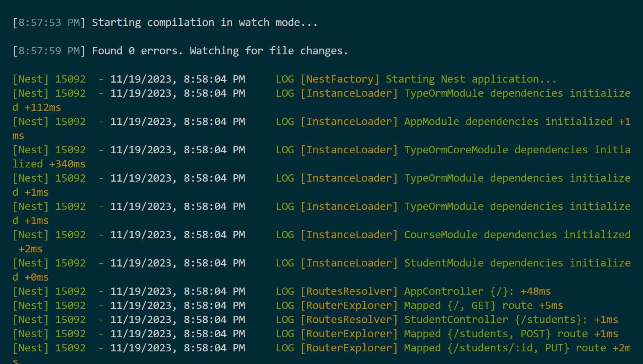Click '[RouterExplorer]' on POST route line
Image resolution: width=643 pixels, height=364 pixels.
(349, 334)
